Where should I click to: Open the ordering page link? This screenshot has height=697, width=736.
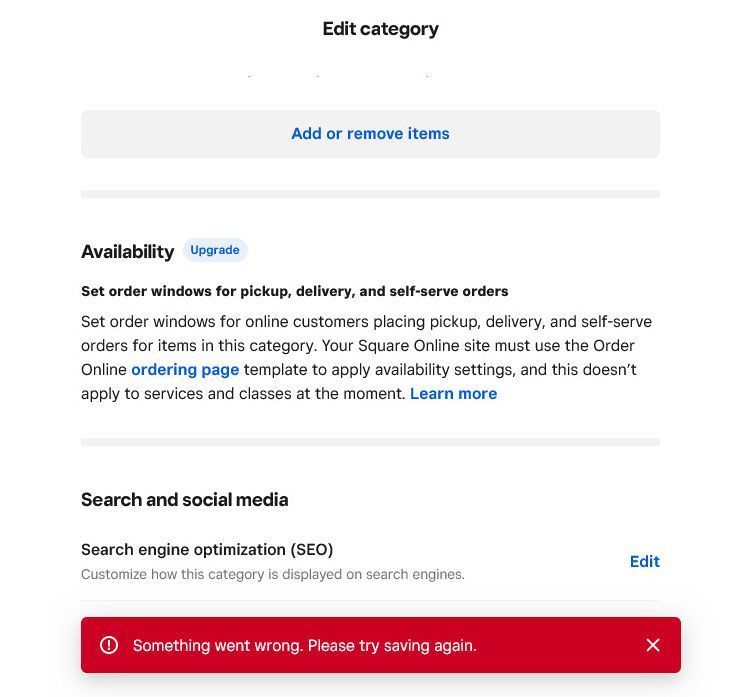point(185,370)
